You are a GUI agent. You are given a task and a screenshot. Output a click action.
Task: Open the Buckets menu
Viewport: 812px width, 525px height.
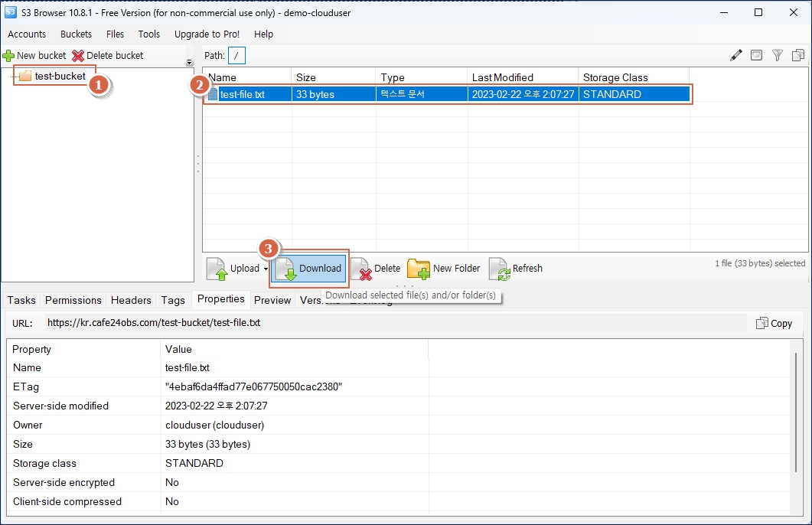[76, 34]
